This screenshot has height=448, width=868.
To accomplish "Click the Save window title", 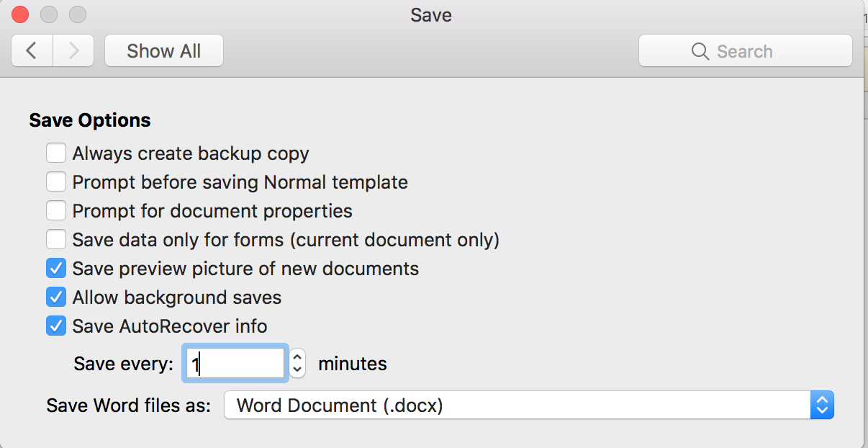I will 431,14.
